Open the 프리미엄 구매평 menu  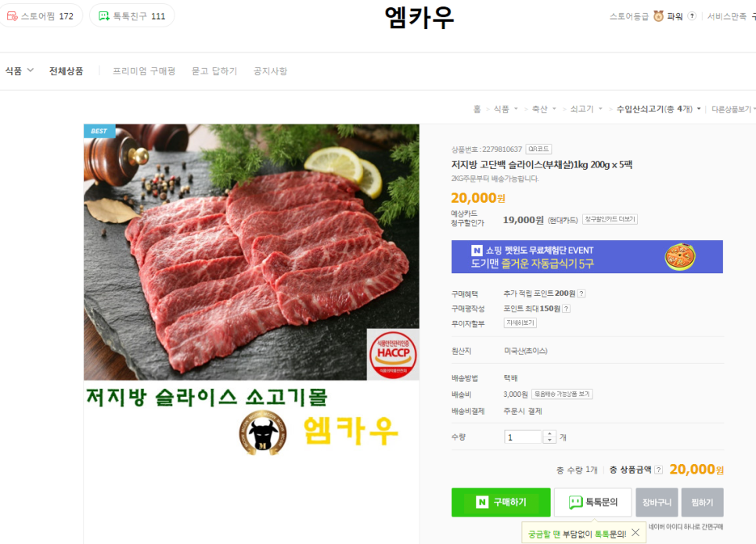pyautogui.click(x=144, y=71)
